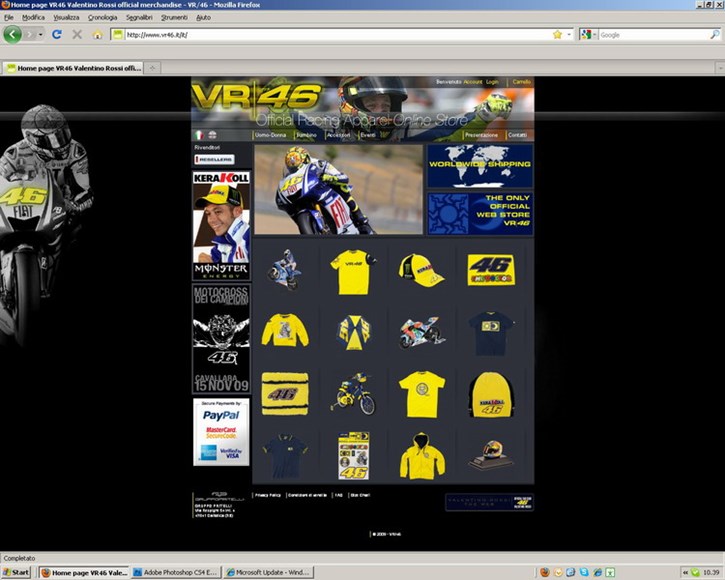Click the Privacy Policy footer link
Image resolution: width=725 pixels, height=580 pixels.
coord(268,495)
